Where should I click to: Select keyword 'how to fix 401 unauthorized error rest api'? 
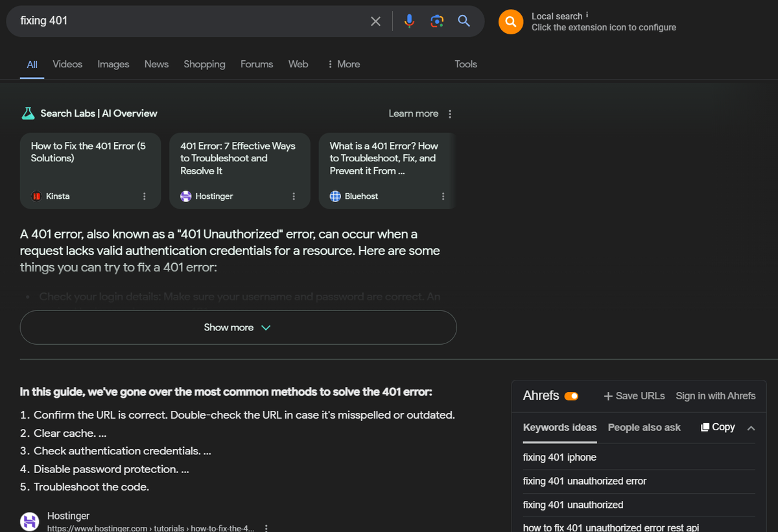(x=611, y=527)
